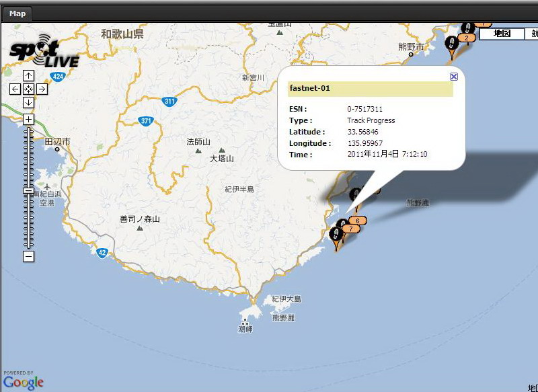538x392 pixels.
Task: Select track marker labeled 7
Action: [351, 229]
